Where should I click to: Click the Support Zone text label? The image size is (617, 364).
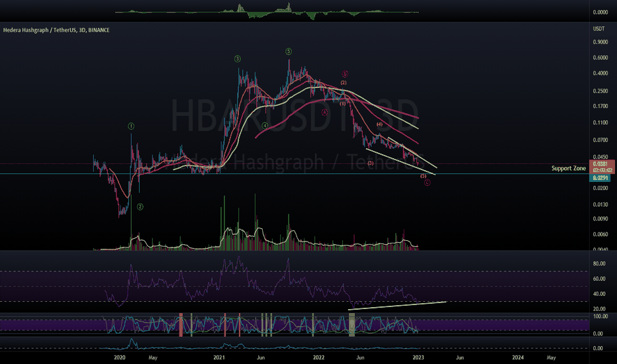pyautogui.click(x=568, y=168)
